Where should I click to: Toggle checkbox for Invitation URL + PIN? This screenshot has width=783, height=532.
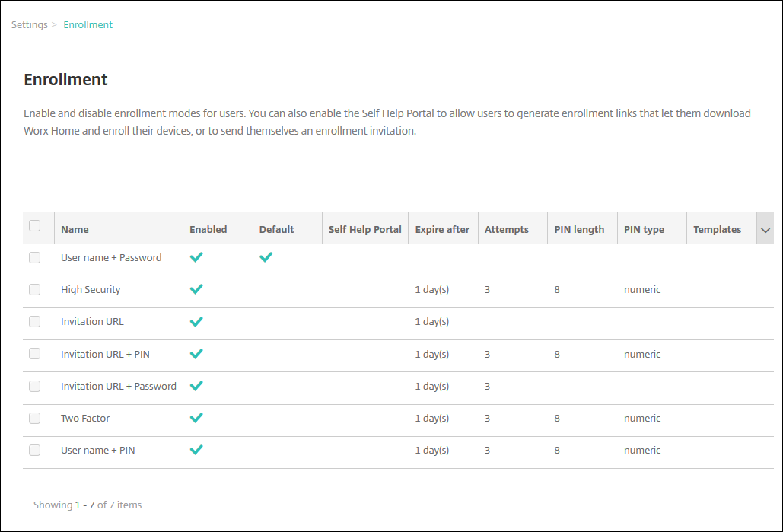pyautogui.click(x=34, y=354)
